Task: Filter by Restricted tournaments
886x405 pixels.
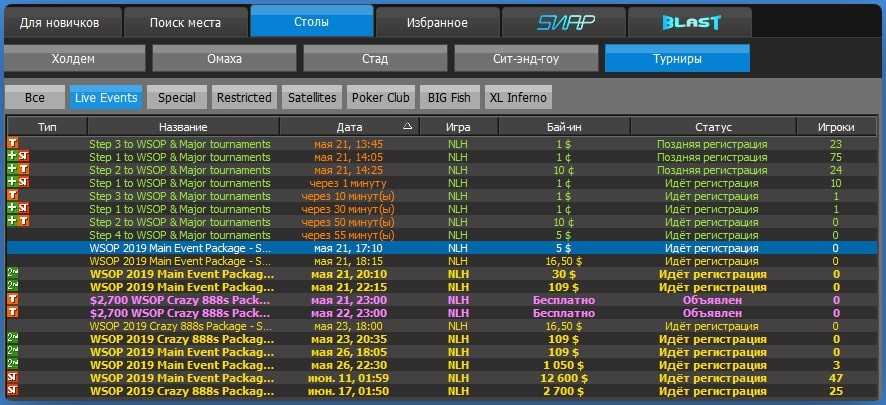Action: coord(244,97)
